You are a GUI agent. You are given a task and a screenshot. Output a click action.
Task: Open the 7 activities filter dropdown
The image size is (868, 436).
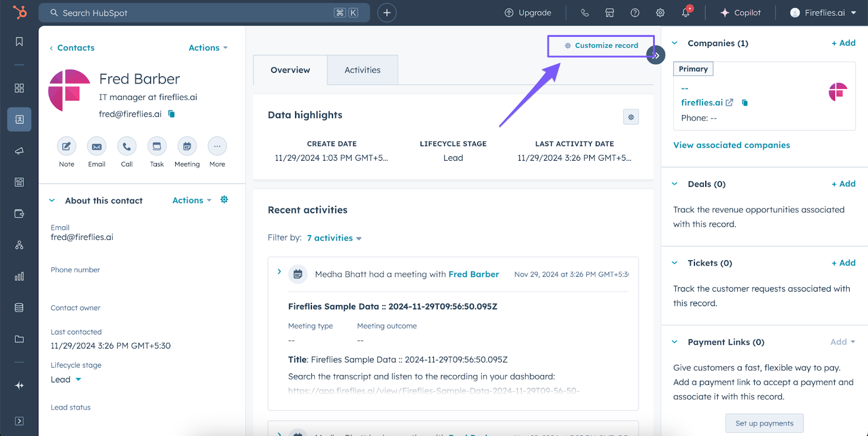point(334,238)
